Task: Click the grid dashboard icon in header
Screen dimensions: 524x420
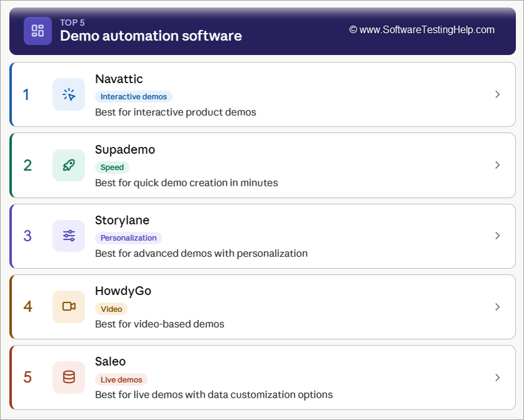Action: (38, 31)
